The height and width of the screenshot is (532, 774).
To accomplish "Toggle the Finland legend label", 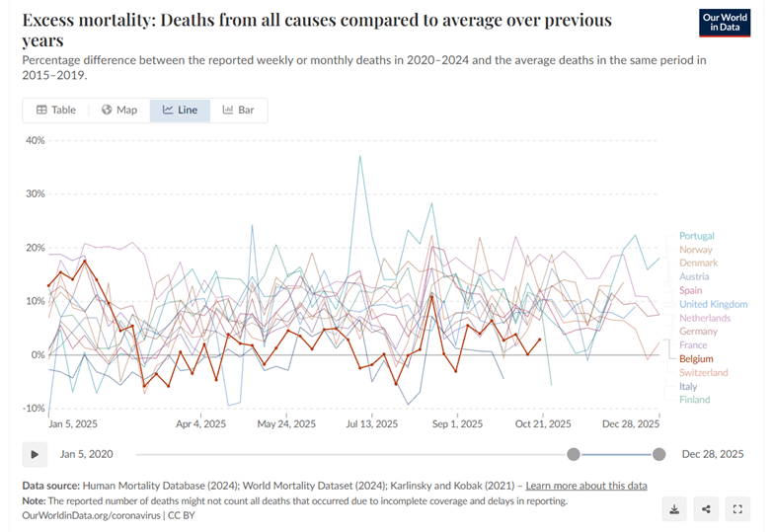I will [x=694, y=400].
